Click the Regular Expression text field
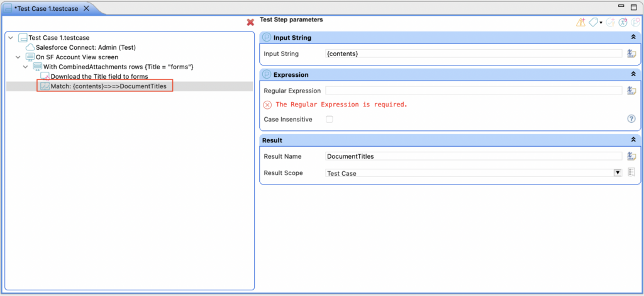This screenshot has width=644, height=296. tap(474, 91)
